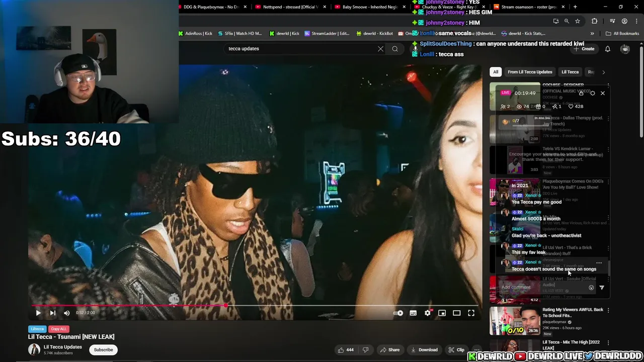Open live overlay settings gear

(x=592, y=93)
